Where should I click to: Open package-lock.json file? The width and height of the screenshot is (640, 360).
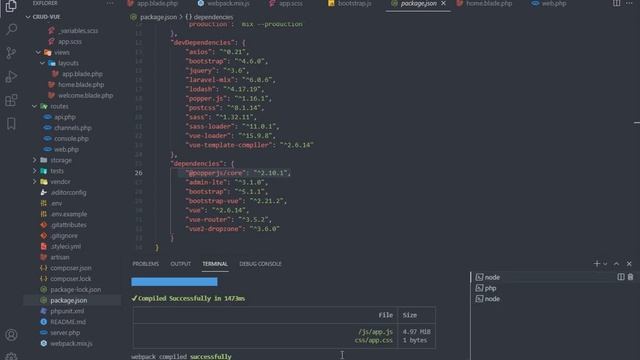point(75,289)
